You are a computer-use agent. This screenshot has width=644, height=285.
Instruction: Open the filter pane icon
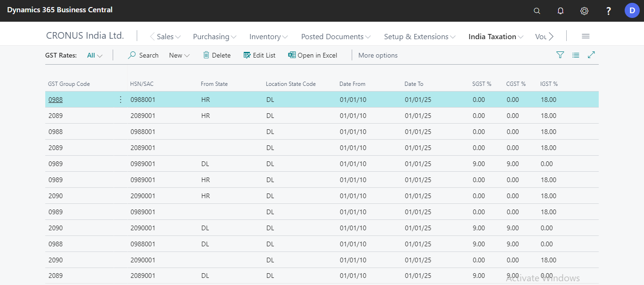[560, 55]
